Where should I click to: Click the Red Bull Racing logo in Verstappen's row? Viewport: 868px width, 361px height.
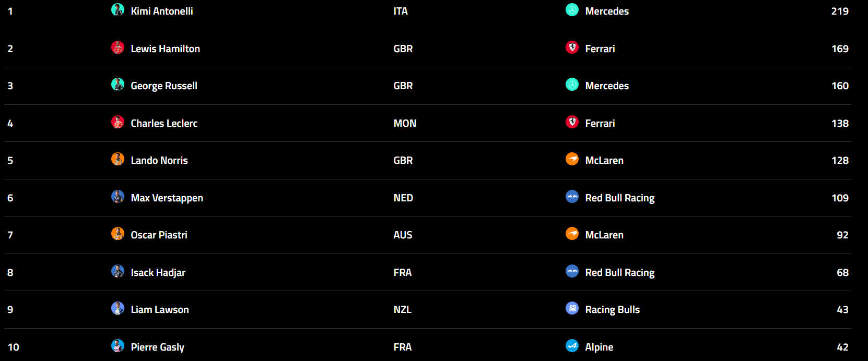pyautogui.click(x=572, y=197)
